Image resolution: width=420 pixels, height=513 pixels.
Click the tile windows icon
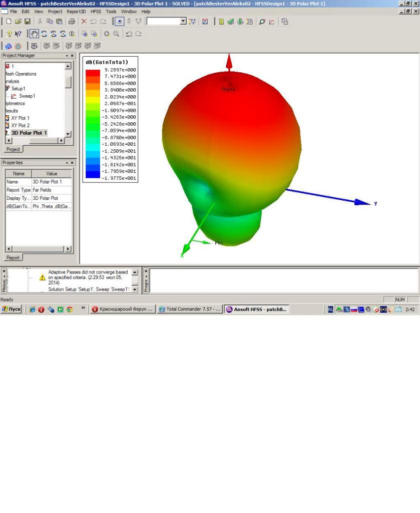pos(285,22)
